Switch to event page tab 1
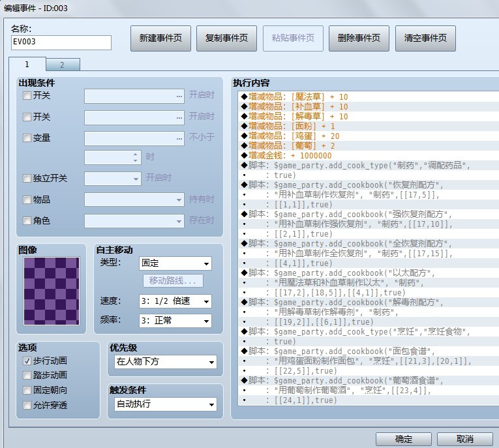 tap(27, 65)
